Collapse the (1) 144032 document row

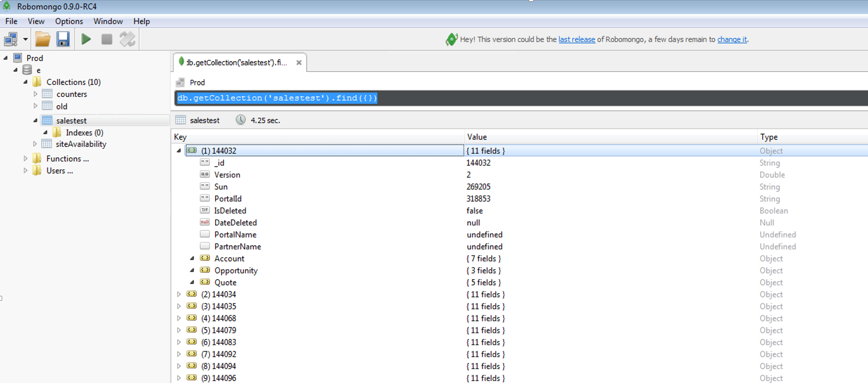179,151
